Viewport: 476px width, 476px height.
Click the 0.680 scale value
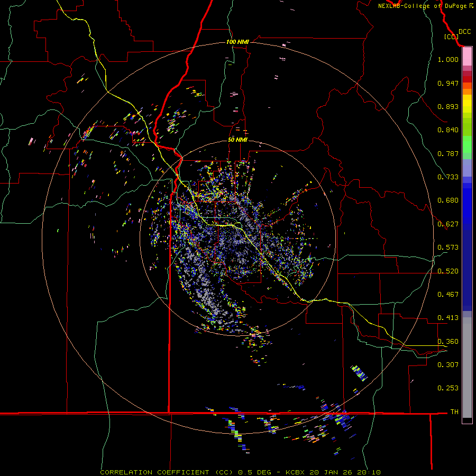[448, 200]
